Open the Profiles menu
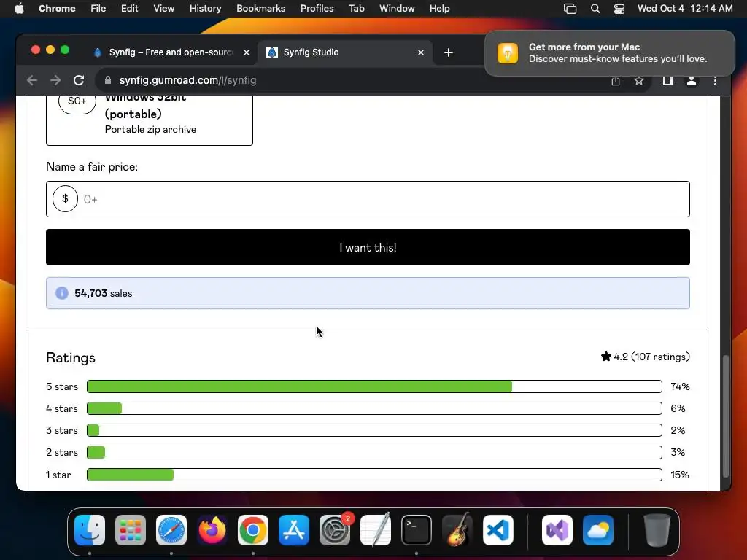 click(317, 8)
